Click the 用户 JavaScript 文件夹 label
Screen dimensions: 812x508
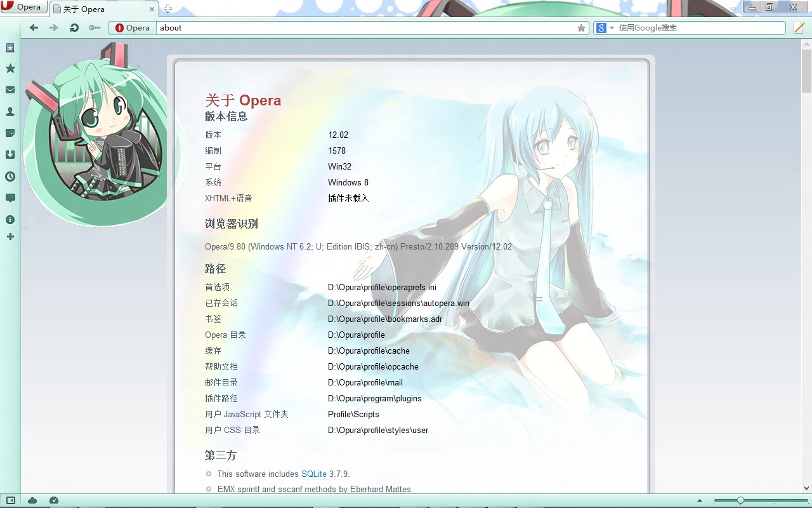(247, 414)
